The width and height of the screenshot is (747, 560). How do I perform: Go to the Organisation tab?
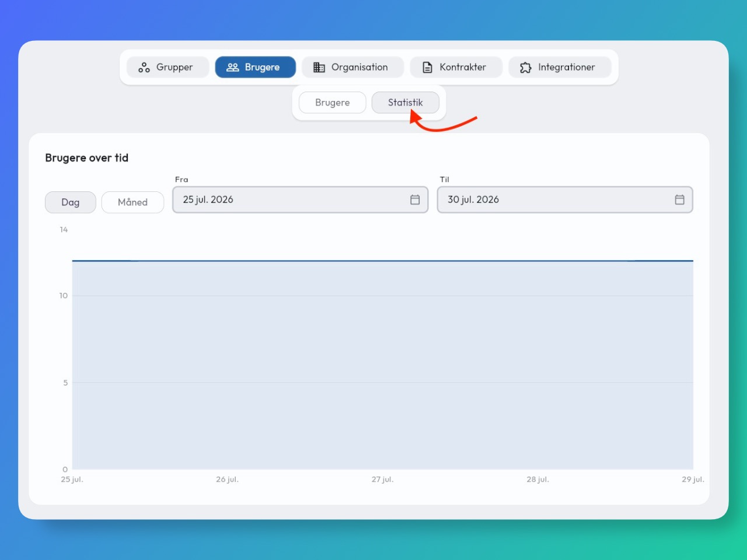(352, 67)
